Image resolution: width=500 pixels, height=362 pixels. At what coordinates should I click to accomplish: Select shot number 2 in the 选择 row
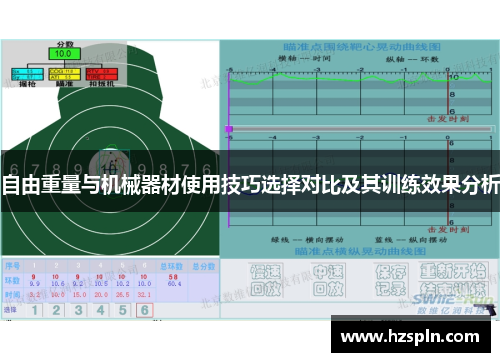coord(56,310)
